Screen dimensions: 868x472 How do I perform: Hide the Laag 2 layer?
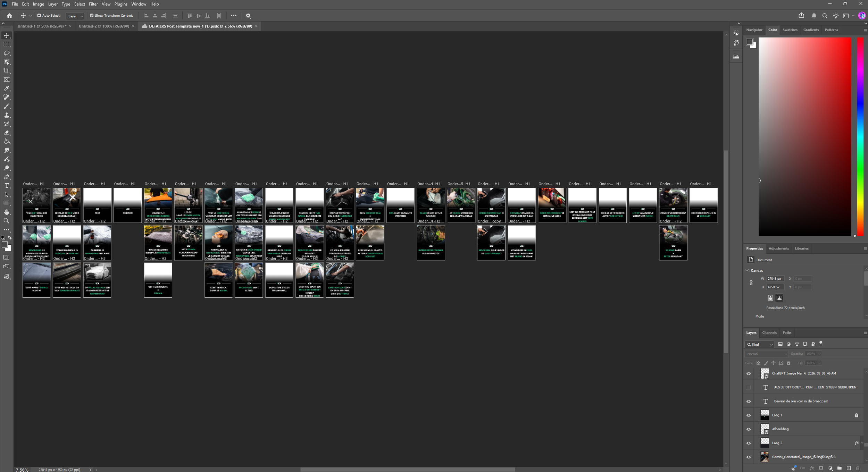click(x=749, y=443)
